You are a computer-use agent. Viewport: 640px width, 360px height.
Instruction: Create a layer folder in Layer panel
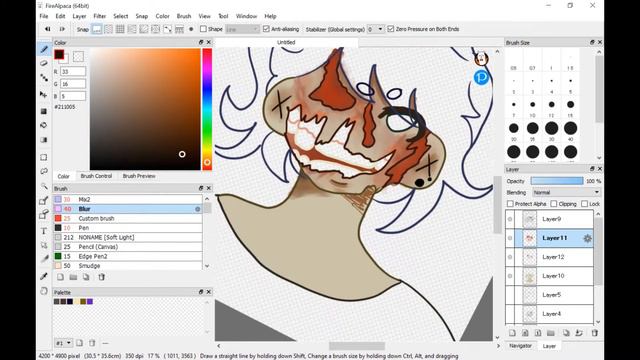(x=551, y=333)
